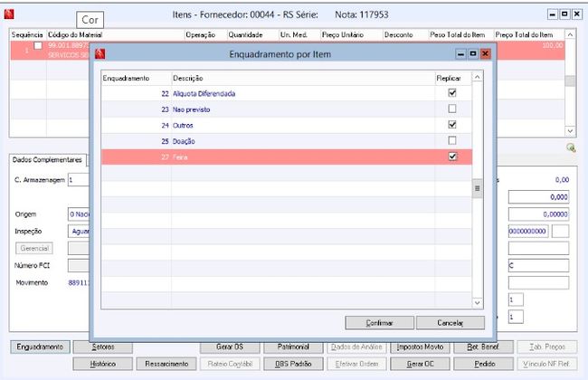
Task: Close the Itens window
Action: coord(577,14)
